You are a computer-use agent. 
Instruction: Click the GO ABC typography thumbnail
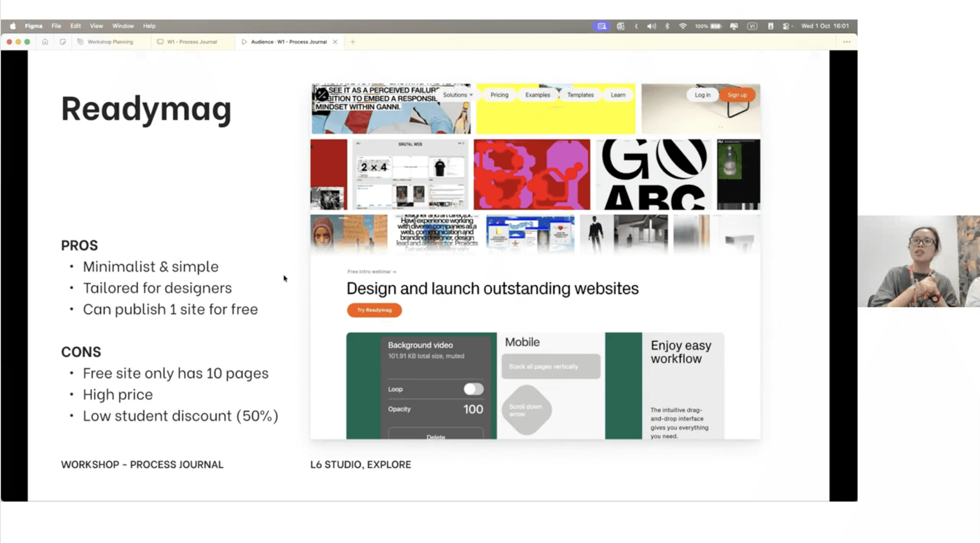653,174
